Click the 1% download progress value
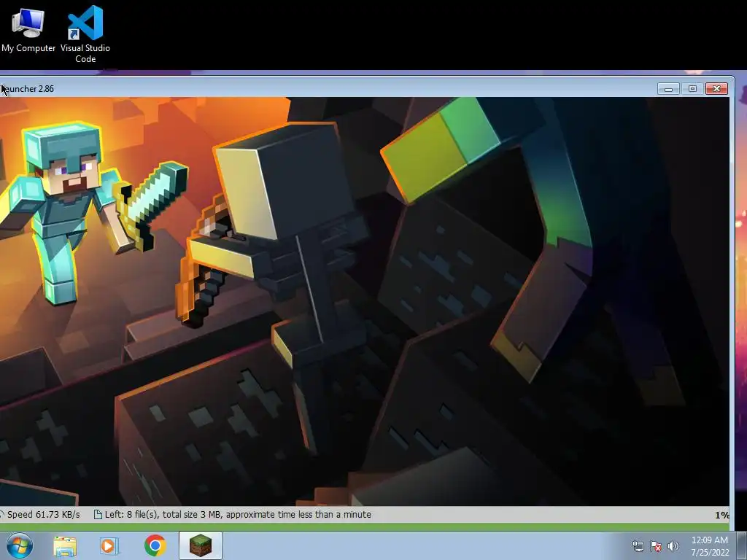 721,515
